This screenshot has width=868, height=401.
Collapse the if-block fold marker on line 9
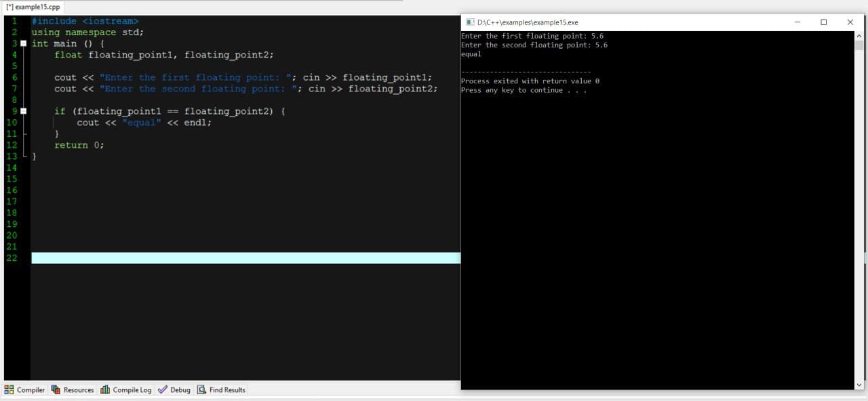coord(24,111)
